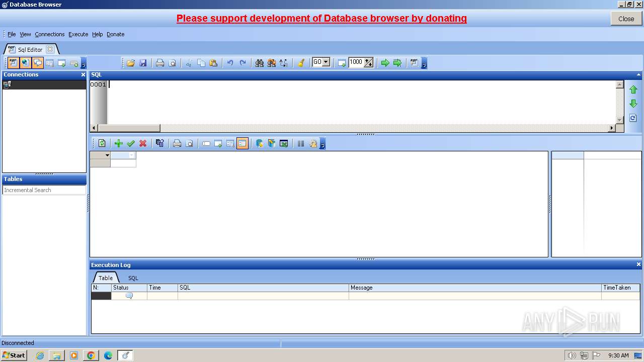Open the left toolbar options dropdown arrow
The image size is (644, 362).
pos(84,63)
